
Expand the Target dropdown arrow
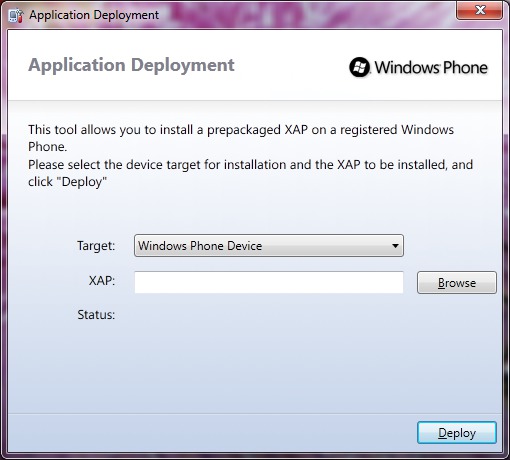point(395,246)
